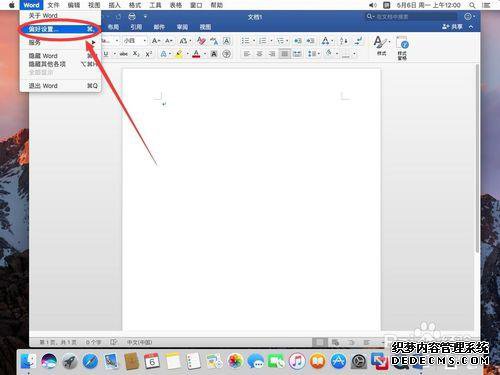Click the print icon in title bar
This screenshot has height=375, width=500.
tap(132, 16)
